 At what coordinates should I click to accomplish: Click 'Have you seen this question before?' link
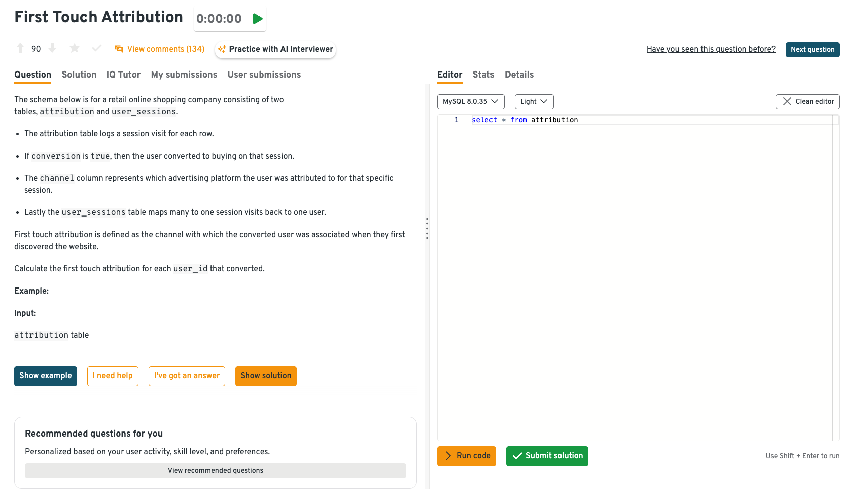(711, 49)
